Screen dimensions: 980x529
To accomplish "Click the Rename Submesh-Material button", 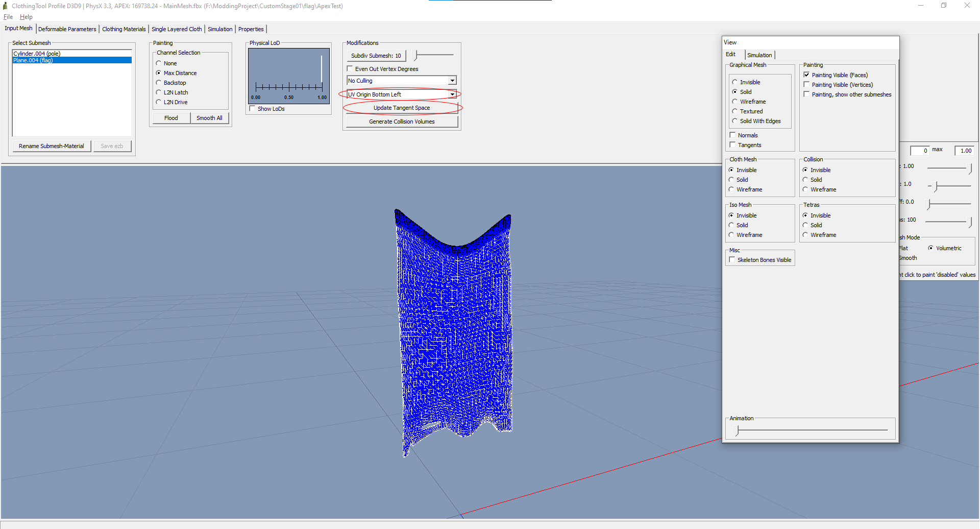I will coord(52,146).
